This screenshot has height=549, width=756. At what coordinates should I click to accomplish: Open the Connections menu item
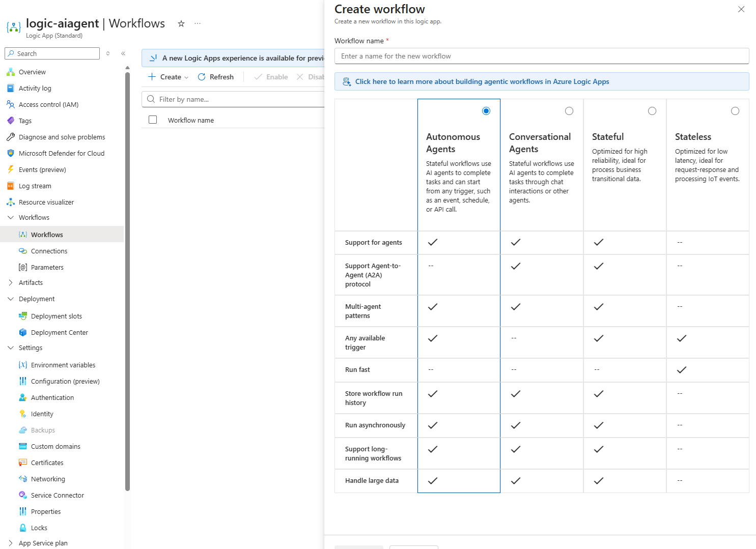[x=49, y=251]
